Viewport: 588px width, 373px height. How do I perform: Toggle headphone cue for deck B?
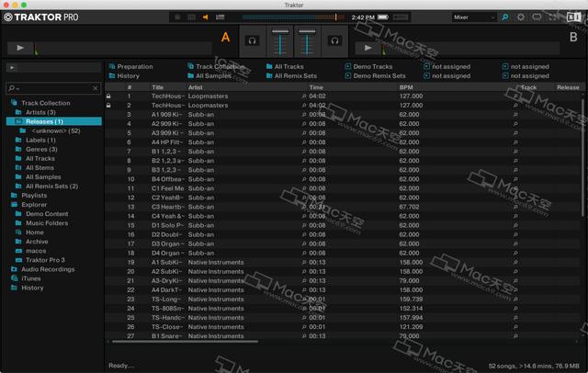(334, 40)
